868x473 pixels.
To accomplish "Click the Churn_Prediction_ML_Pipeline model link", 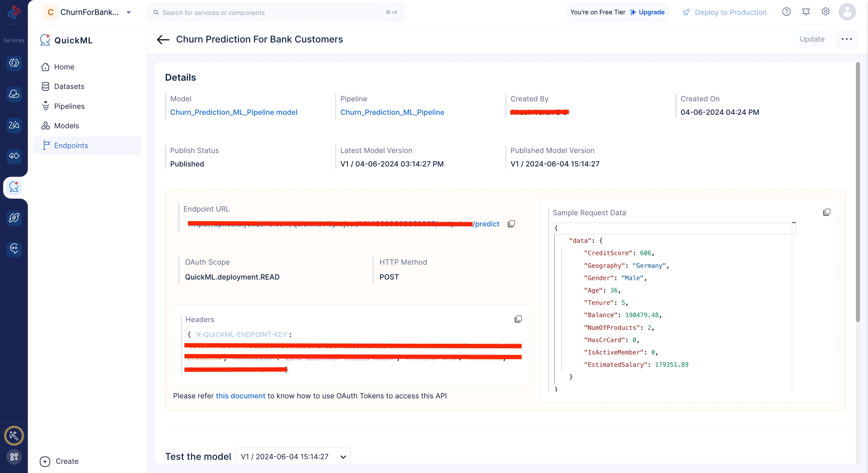I will [x=234, y=112].
